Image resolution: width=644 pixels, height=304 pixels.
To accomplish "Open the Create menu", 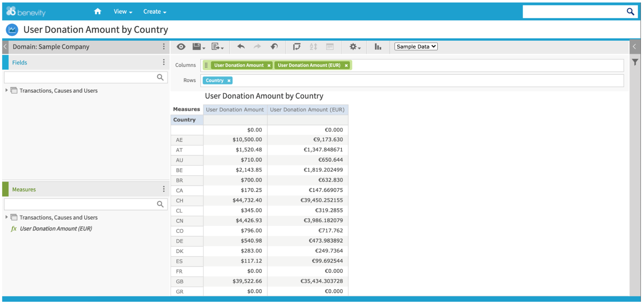I will coord(155,12).
